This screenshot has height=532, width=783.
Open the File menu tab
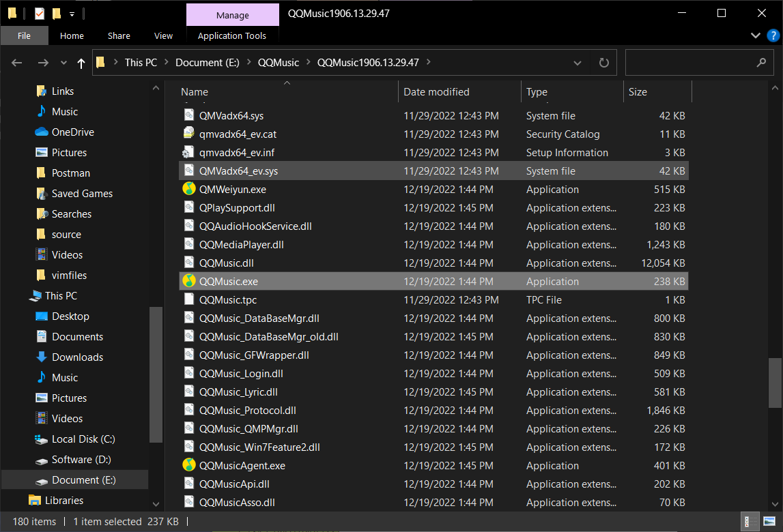coord(24,35)
